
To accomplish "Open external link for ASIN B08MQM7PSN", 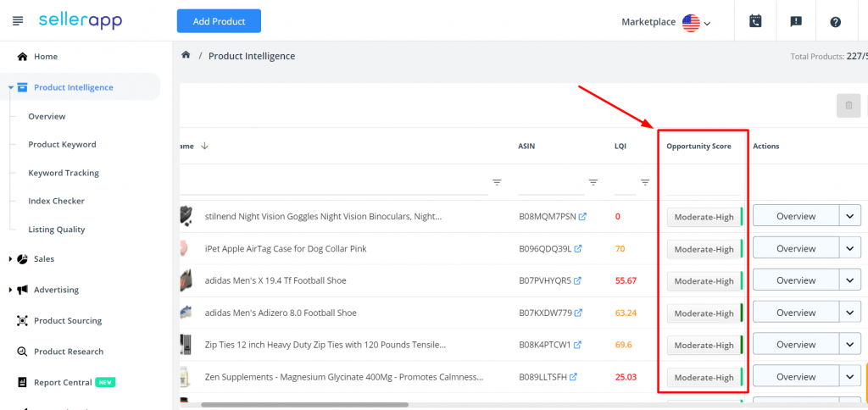I will 582,217.
